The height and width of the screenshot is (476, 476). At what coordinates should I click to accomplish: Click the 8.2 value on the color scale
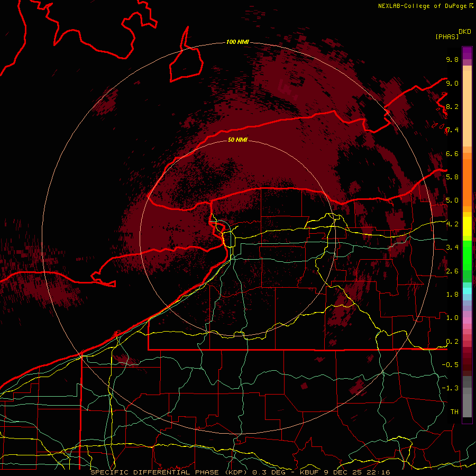(452, 106)
